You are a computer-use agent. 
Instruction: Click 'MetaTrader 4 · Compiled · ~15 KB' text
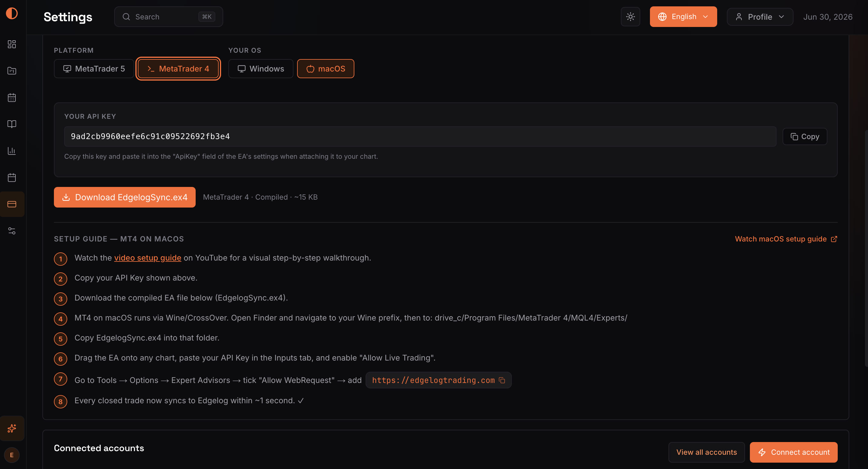(x=260, y=197)
